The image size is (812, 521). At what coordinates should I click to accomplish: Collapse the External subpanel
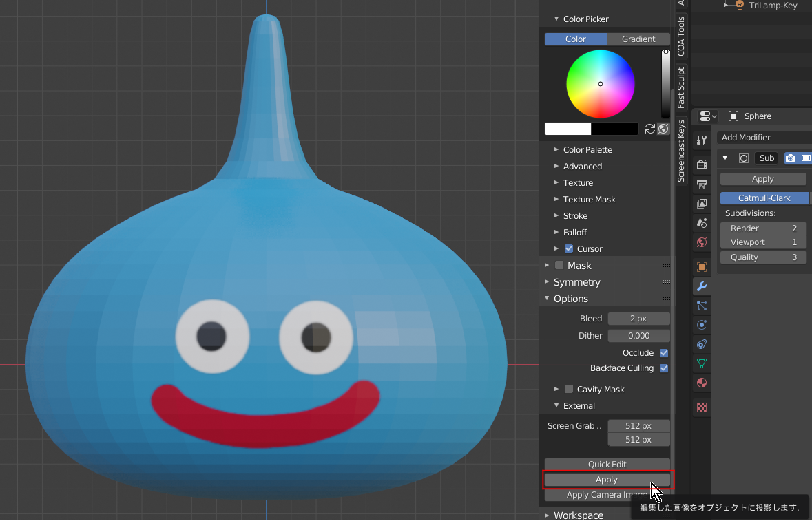pos(556,405)
